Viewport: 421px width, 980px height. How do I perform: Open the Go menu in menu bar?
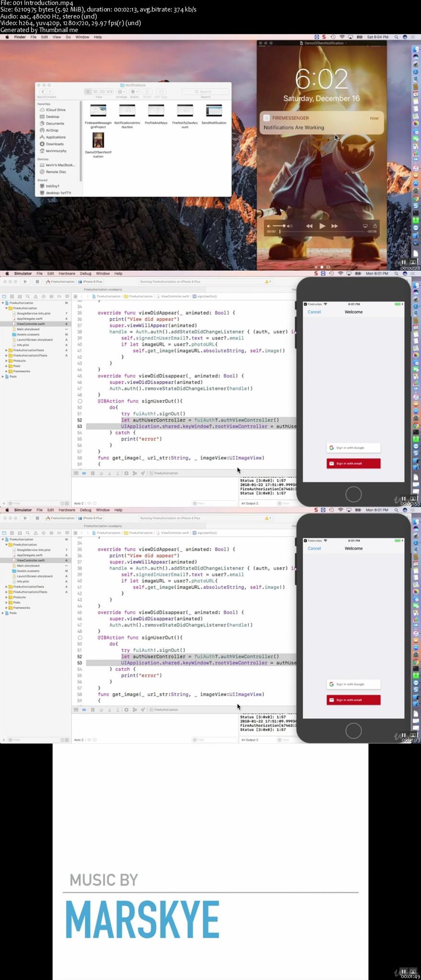(68, 37)
